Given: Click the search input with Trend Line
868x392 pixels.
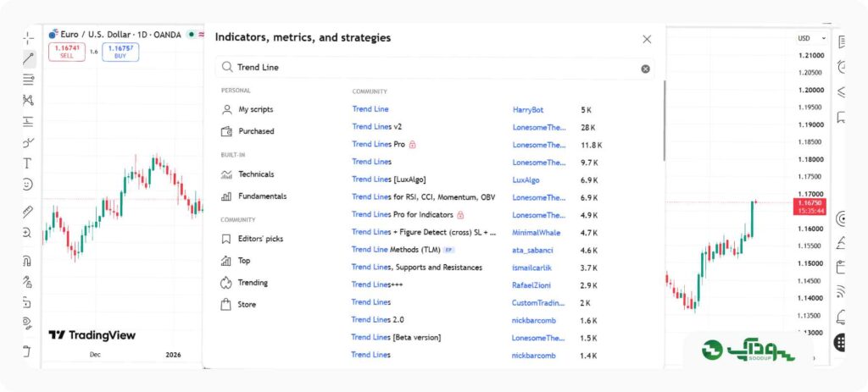Looking at the screenshot, I should pos(435,68).
